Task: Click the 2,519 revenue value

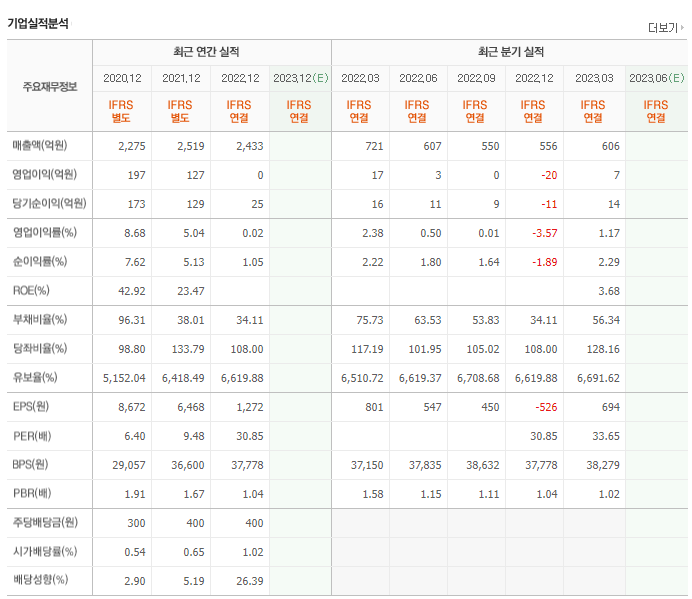Action: coord(191,146)
